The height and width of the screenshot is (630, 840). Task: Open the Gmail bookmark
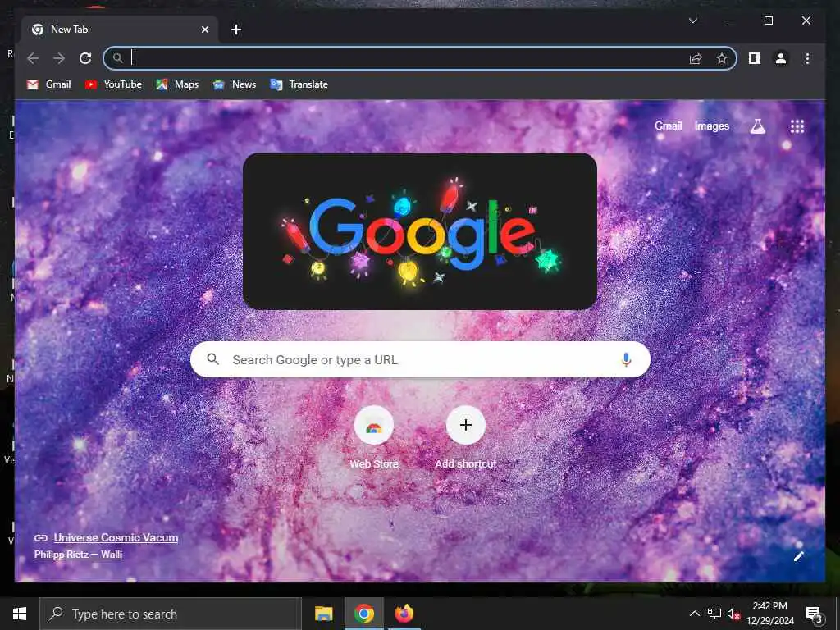point(48,84)
